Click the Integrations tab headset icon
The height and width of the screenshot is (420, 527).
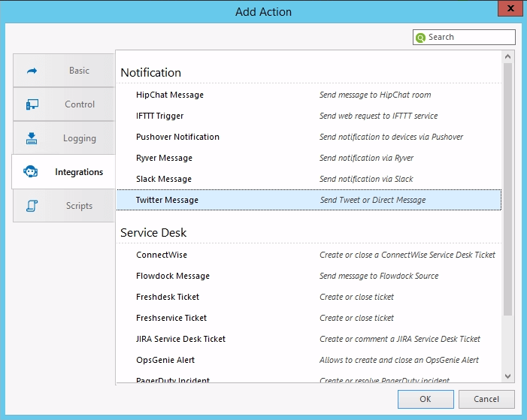[x=31, y=172]
